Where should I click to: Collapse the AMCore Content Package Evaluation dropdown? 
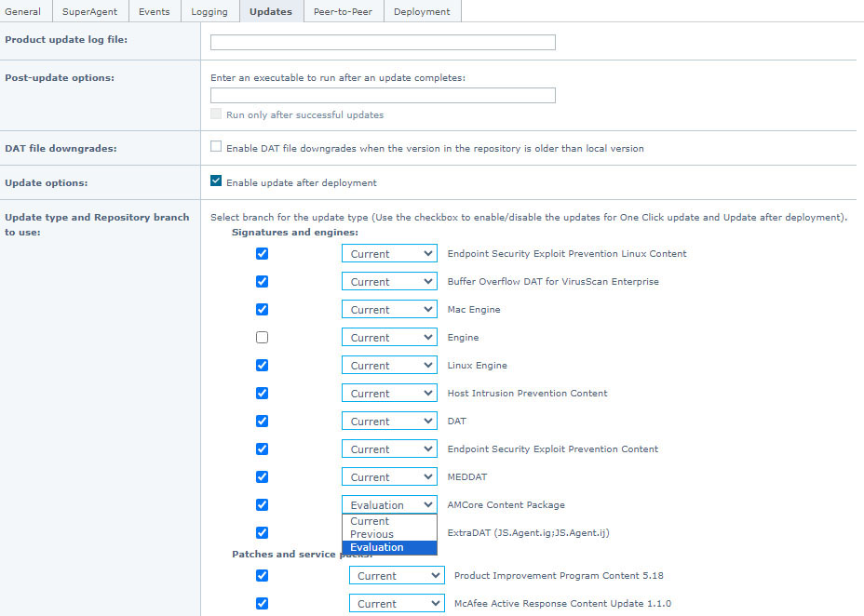tap(389, 504)
